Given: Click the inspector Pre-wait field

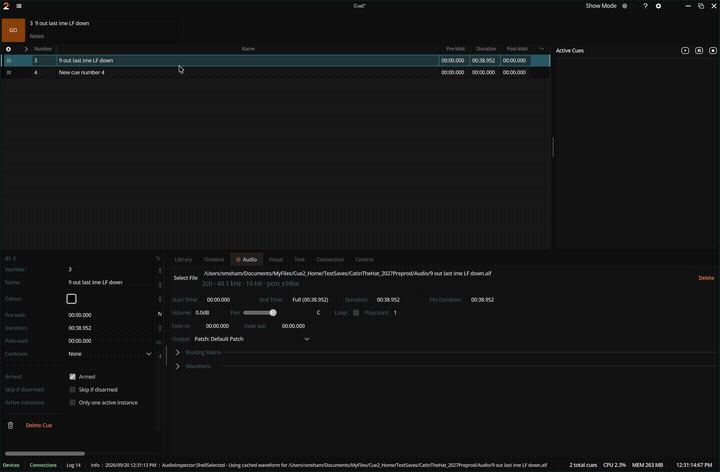Looking at the screenshot, I should (x=109, y=315).
